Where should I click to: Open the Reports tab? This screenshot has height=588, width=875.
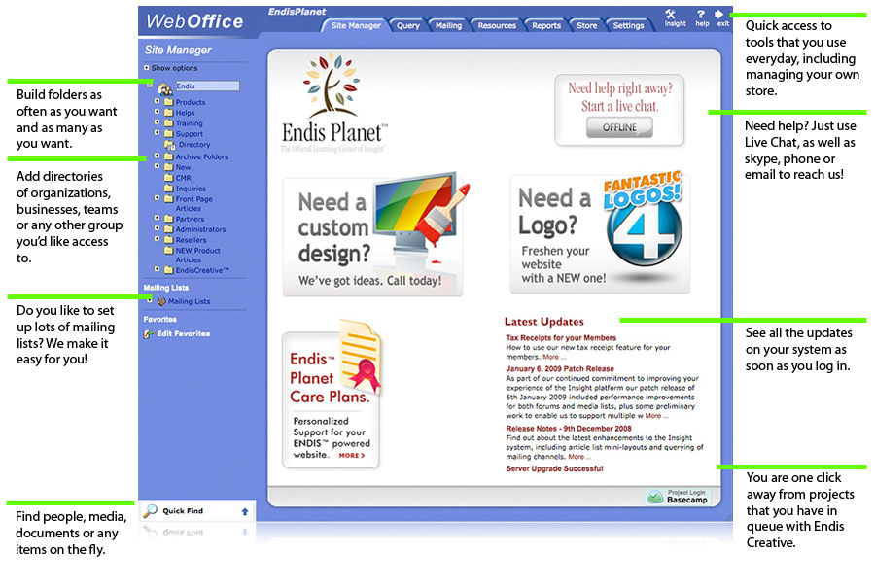click(x=546, y=25)
